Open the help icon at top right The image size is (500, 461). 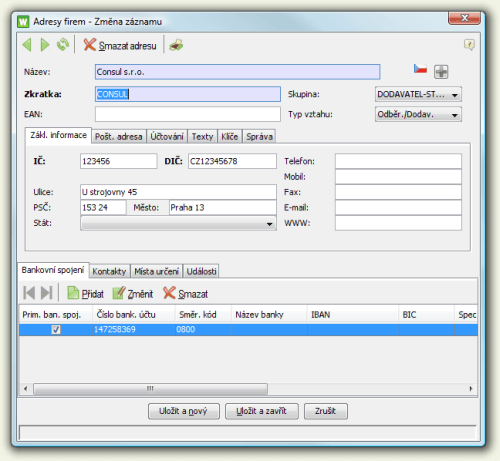[x=469, y=45]
